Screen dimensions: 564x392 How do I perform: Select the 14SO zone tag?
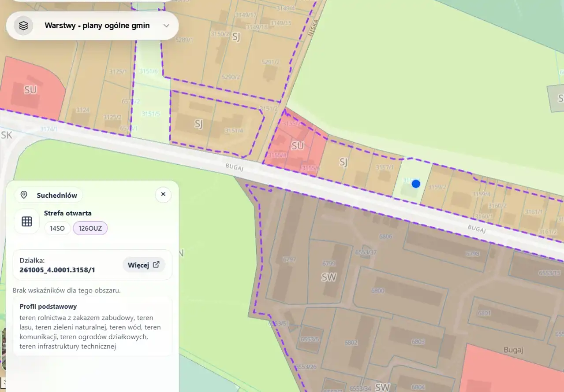click(x=57, y=228)
